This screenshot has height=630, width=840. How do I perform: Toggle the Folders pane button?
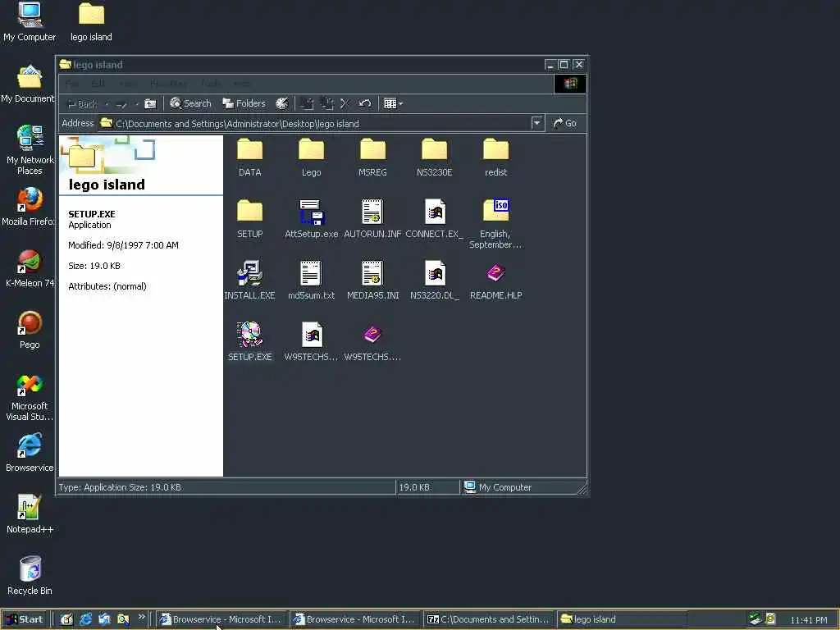point(244,103)
